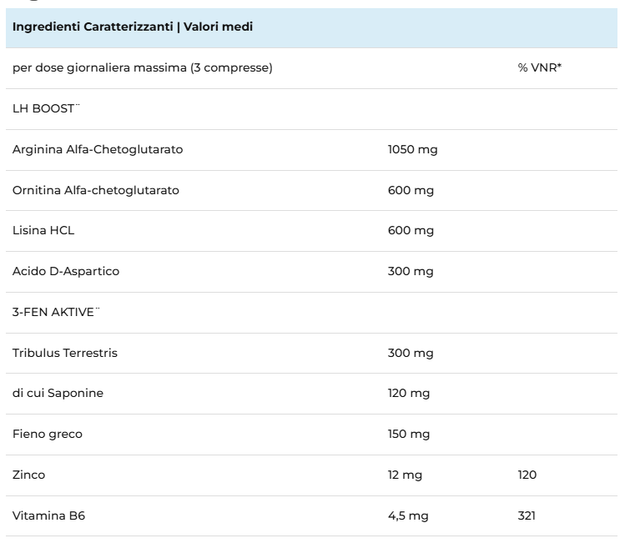Screen dimensions: 640x542
Task: Select the di cui Saponine row label
Action: (57, 393)
